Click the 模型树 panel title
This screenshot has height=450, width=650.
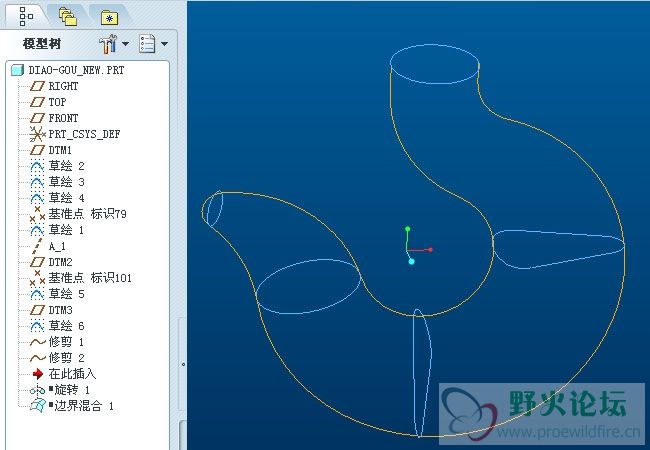[41, 44]
